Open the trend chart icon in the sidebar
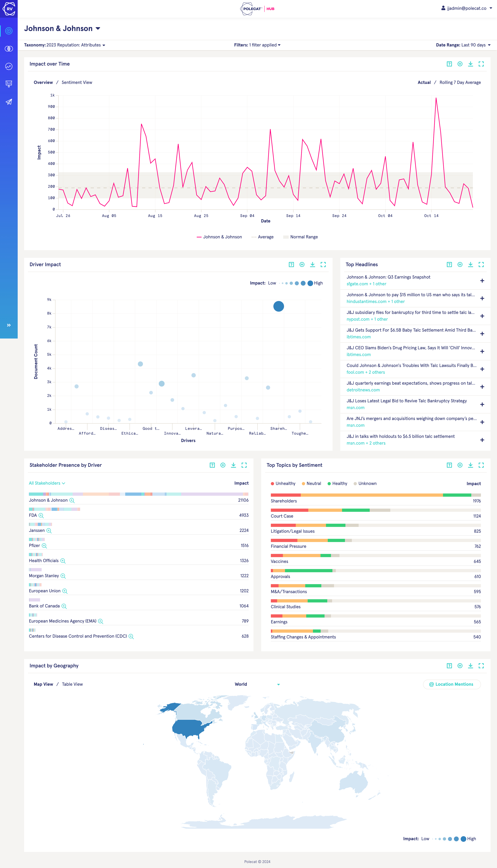Viewport: 497px width, 868px height. [x=9, y=66]
